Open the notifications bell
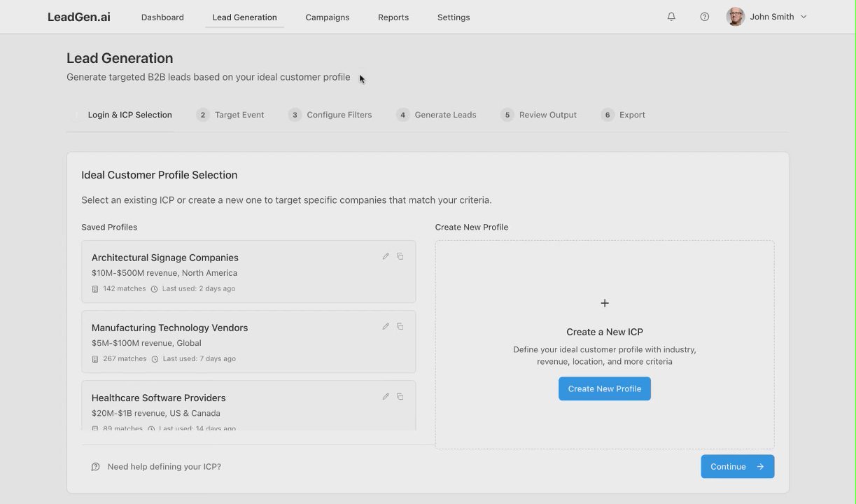The image size is (856, 504). pyautogui.click(x=671, y=17)
